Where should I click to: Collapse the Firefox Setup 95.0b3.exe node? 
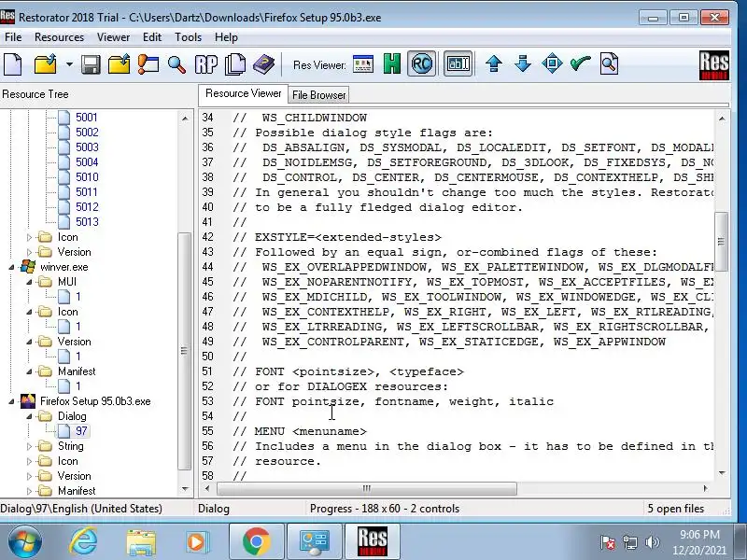point(11,402)
